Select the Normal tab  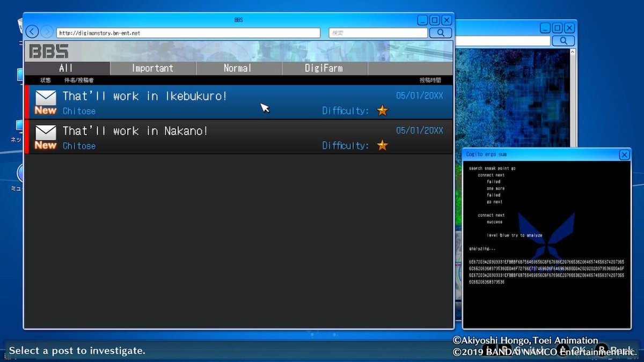coord(239,68)
